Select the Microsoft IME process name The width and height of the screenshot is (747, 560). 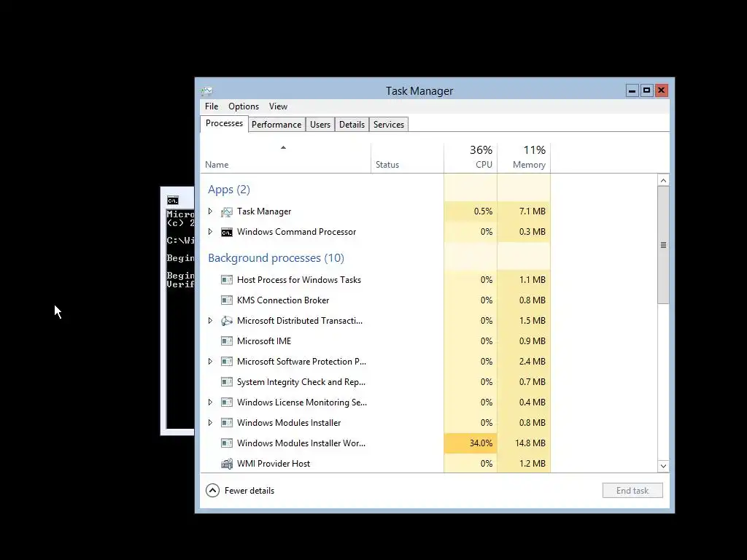tap(264, 341)
